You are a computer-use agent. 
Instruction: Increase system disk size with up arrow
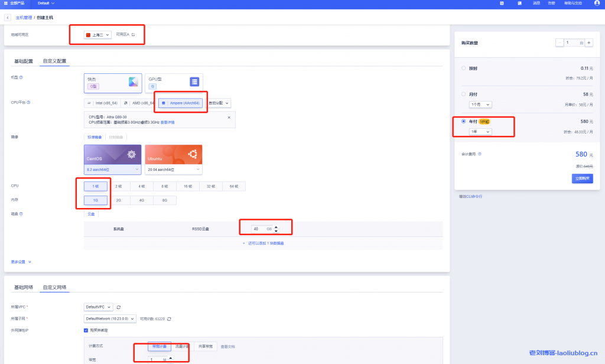coord(275,226)
